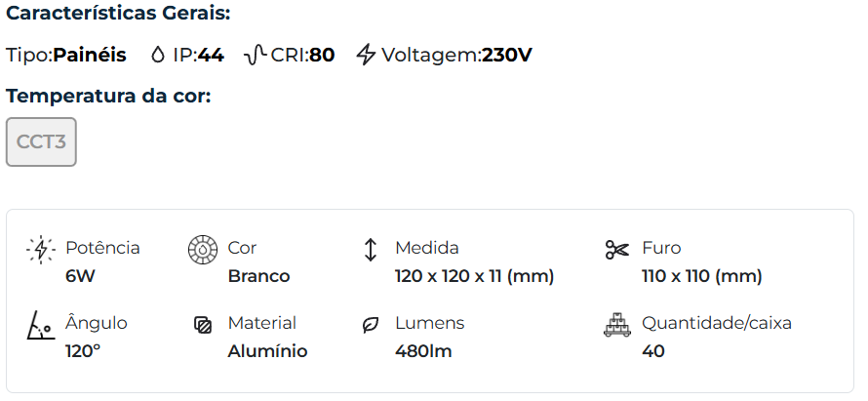Click the Potência power spark icon
Screen dimensions: 868x401
click(41, 250)
